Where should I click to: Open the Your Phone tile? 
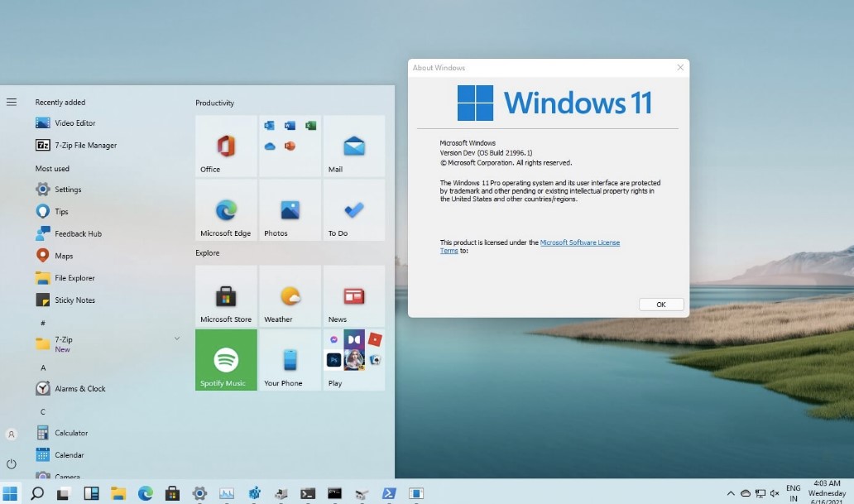click(290, 360)
